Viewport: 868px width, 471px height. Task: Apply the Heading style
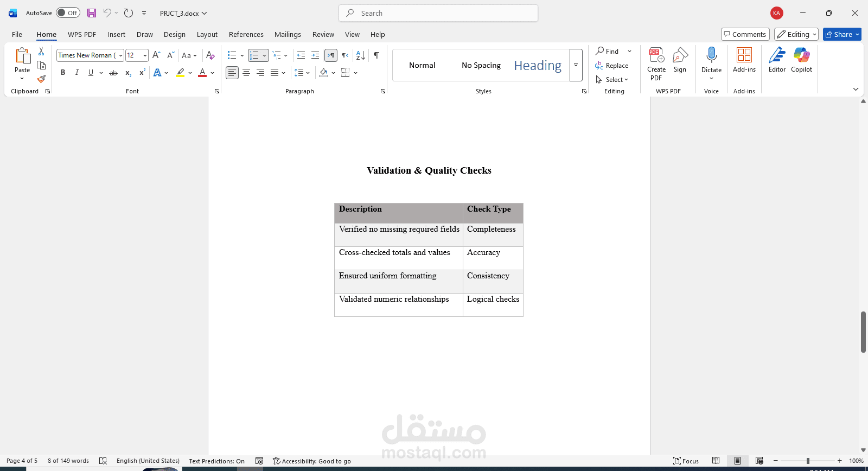click(538, 65)
